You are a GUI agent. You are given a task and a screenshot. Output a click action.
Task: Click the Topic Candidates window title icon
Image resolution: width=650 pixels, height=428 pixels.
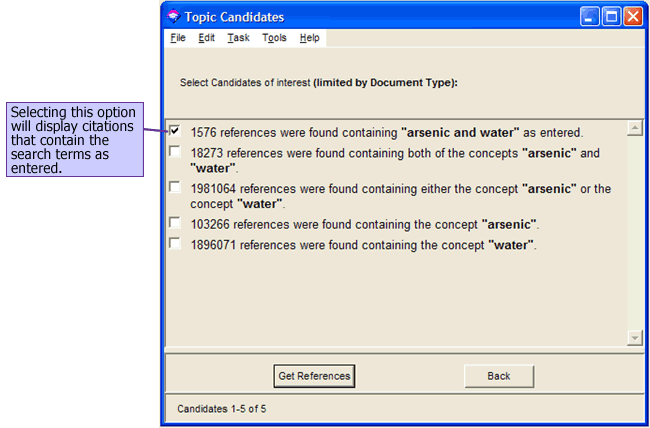174,17
